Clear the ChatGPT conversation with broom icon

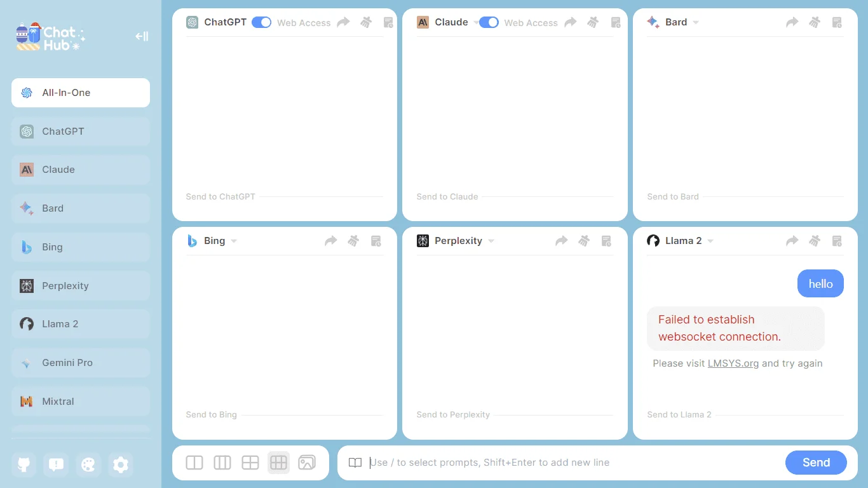(x=366, y=22)
